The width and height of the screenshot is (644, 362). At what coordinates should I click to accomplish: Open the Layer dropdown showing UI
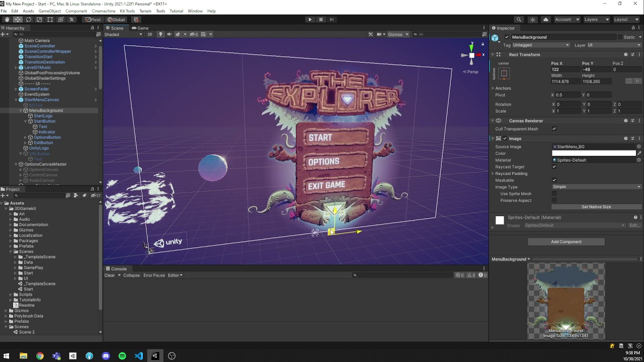click(x=614, y=45)
